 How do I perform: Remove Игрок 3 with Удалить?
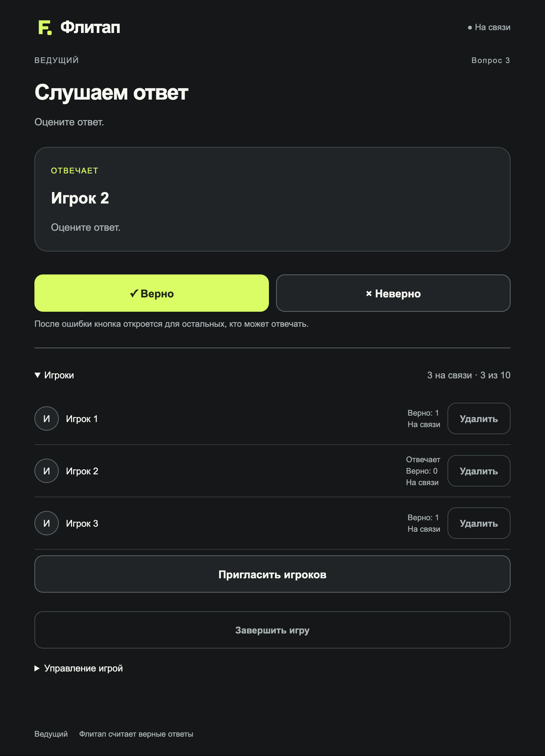pos(479,523)
